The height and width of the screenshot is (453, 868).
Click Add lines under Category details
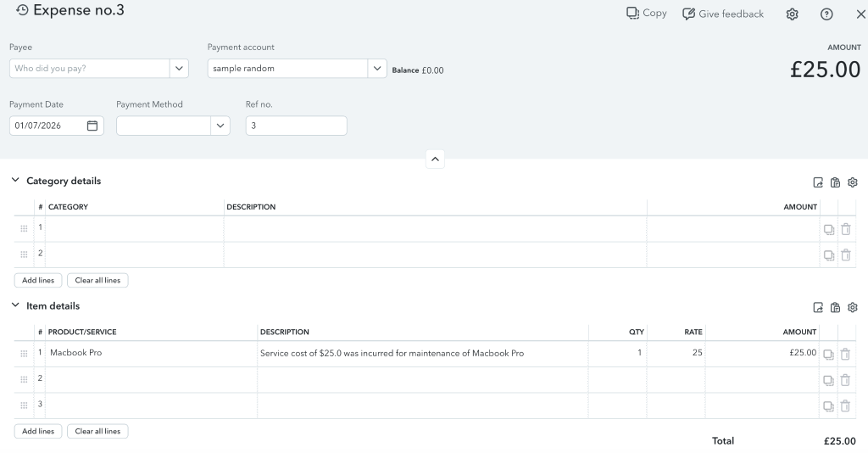[38, 280]
